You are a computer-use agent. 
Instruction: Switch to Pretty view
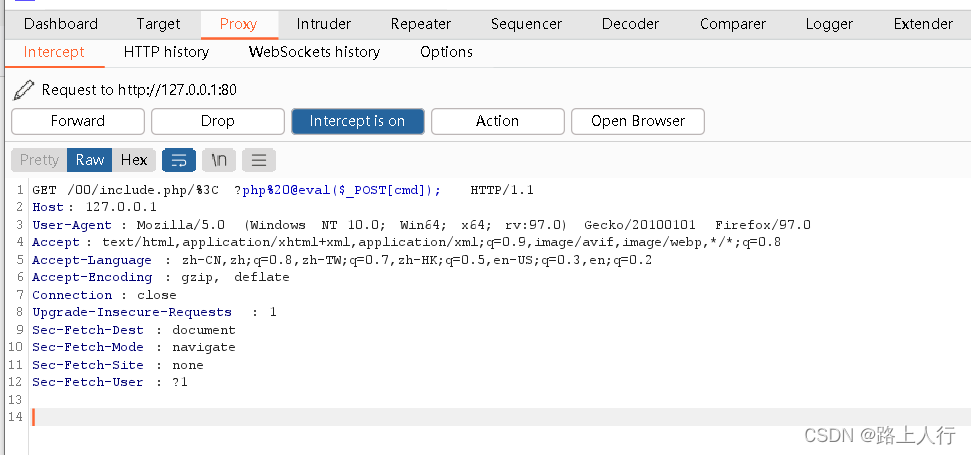point(39,160)
